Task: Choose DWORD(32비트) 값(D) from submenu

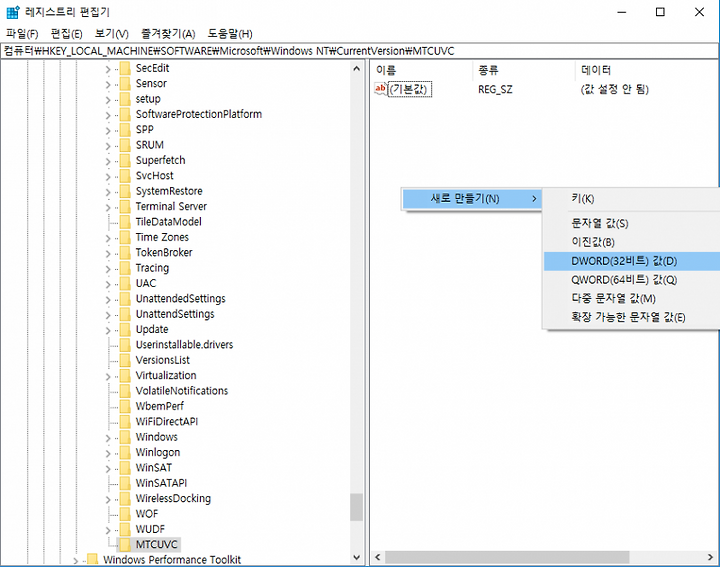Action: click(631, 261)
